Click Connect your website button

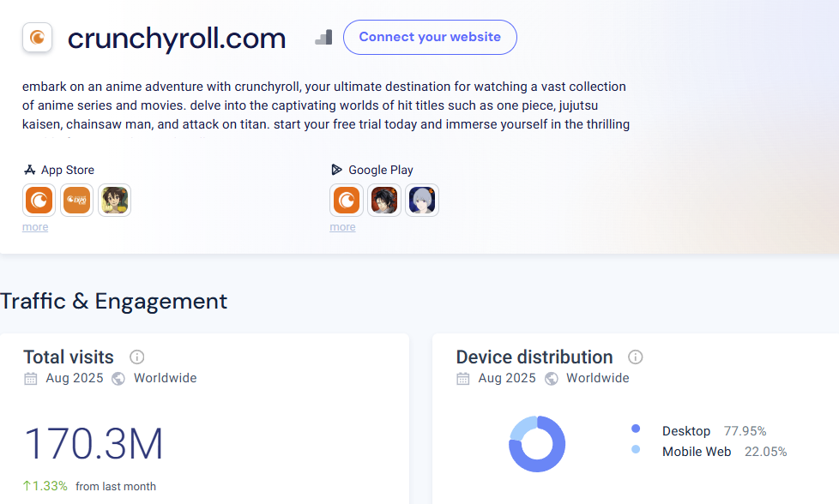tap(430, 38)
